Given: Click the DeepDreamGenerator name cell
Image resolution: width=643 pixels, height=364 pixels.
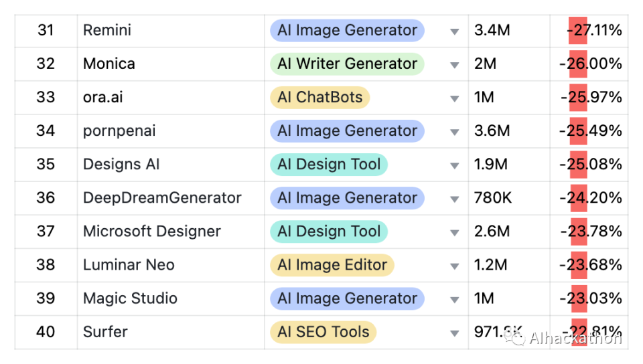Looking at the screenshot, I should pos(162,197).
